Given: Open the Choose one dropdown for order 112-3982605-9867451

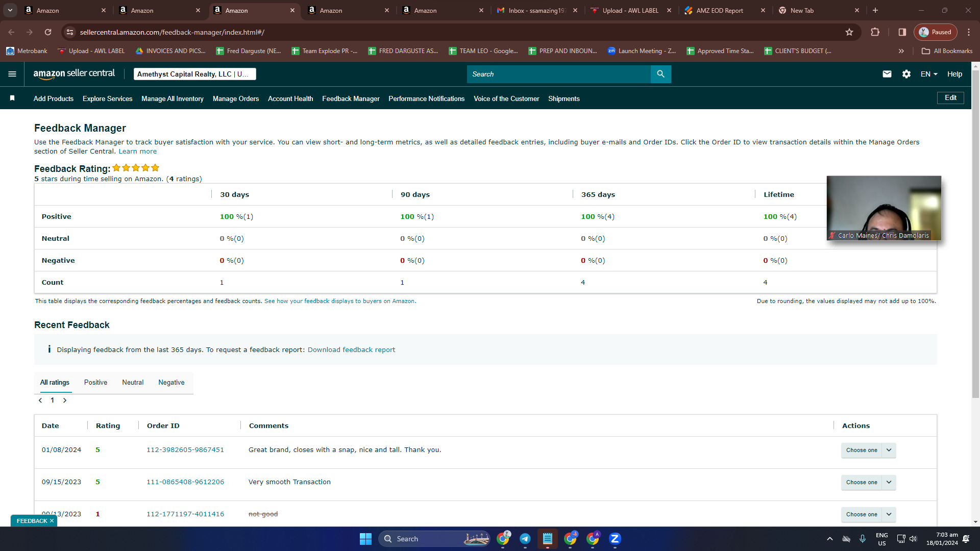Looking at the screenshot, I should coord(868,450).
